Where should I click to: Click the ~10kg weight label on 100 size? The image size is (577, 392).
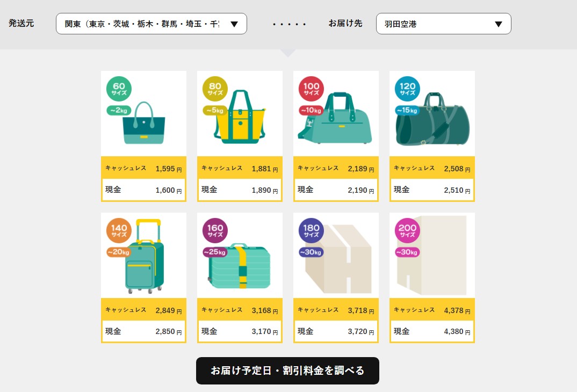(x=311, y=111)
